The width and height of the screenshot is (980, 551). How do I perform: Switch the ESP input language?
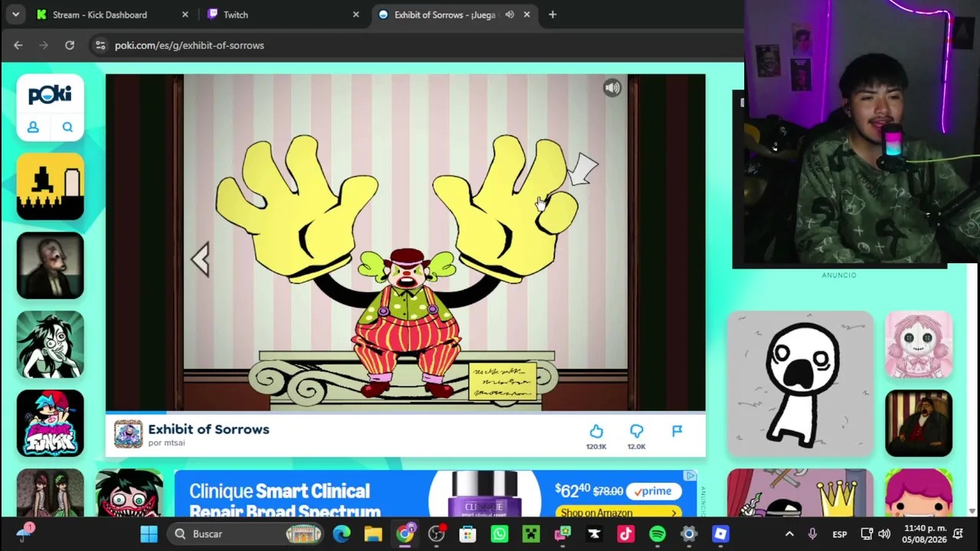(x=840, y=534)
